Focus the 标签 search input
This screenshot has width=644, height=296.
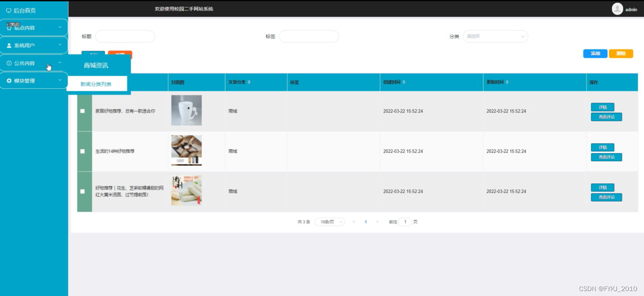point(309,36)
